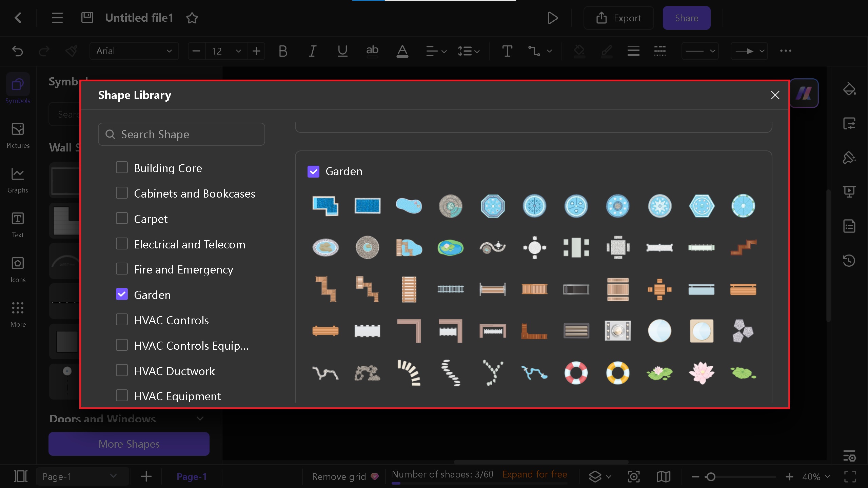Click the focus mode target icon

tap(634, 476)
